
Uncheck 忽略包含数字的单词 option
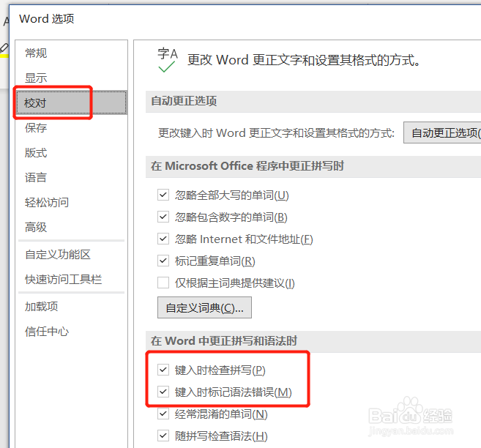pyautogui.click(x=163, y=217)
